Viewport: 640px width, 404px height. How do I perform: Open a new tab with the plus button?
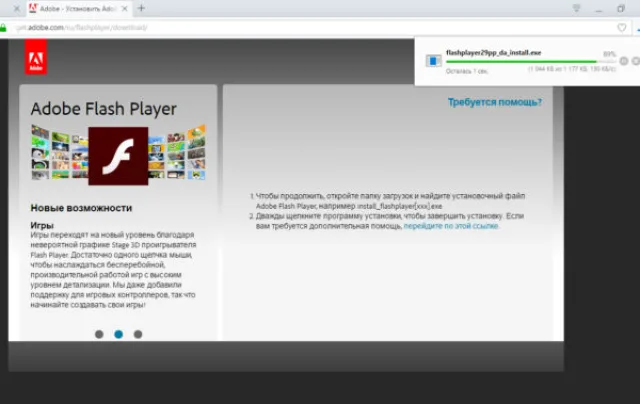coord(141,8)
